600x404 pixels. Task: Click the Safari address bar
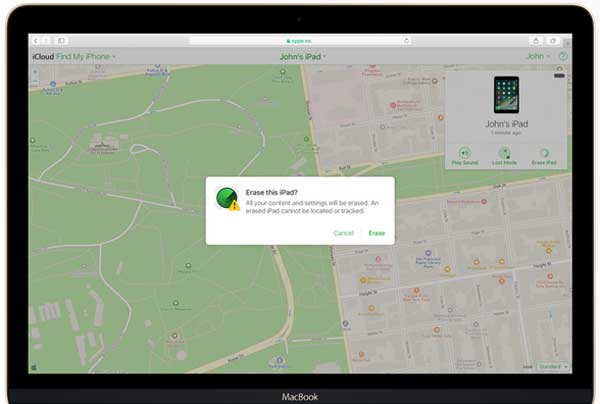pyautogui.click(x=300, y=41)
